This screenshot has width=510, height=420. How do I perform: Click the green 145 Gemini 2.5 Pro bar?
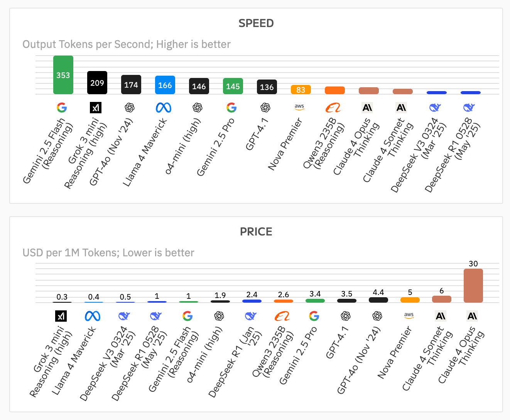point(233,86)
